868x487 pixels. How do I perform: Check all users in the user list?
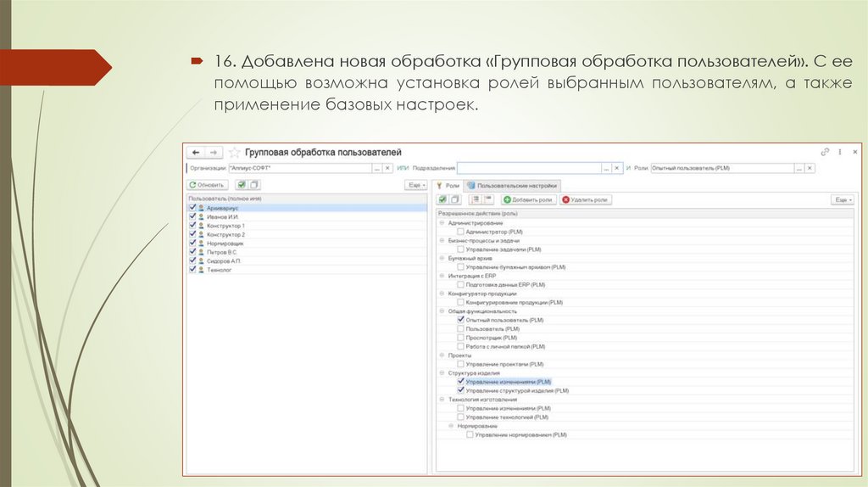[242, 184]
